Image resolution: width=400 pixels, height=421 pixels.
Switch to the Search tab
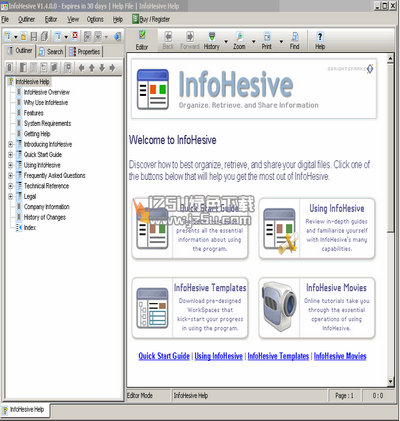[51, 52]
